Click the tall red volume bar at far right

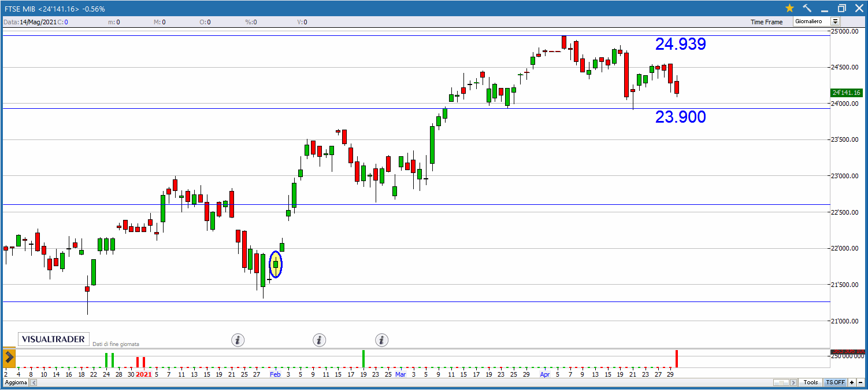point(676,359)
